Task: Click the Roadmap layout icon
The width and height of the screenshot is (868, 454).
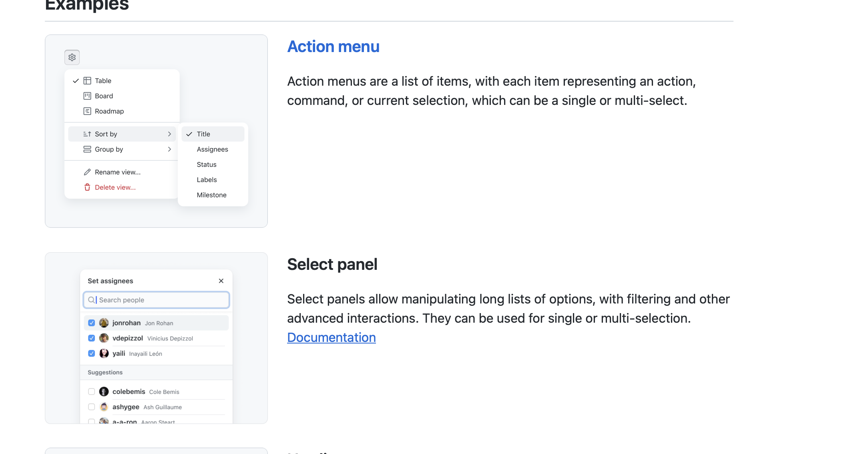Action: click(87, 111)
